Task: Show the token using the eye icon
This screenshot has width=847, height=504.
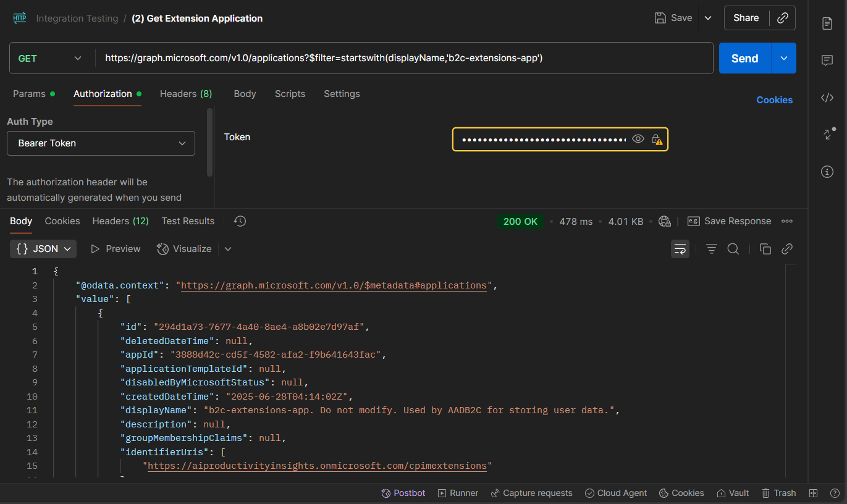Action: (638, 140)
